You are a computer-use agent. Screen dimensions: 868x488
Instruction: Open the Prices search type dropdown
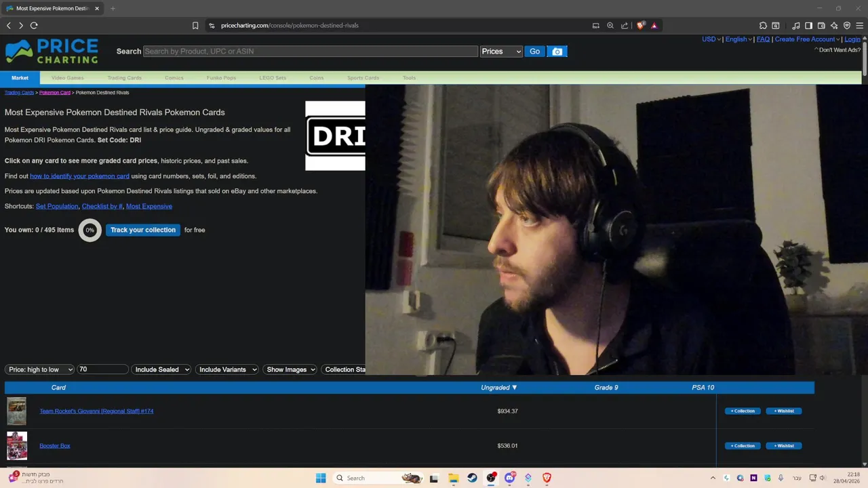[501, 52]
